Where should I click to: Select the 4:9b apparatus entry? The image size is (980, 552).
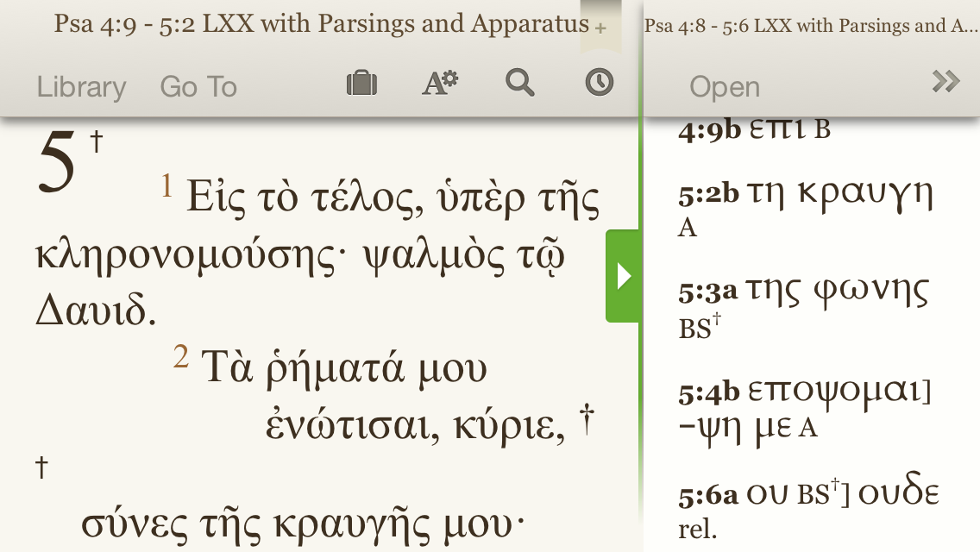(709, 131)
